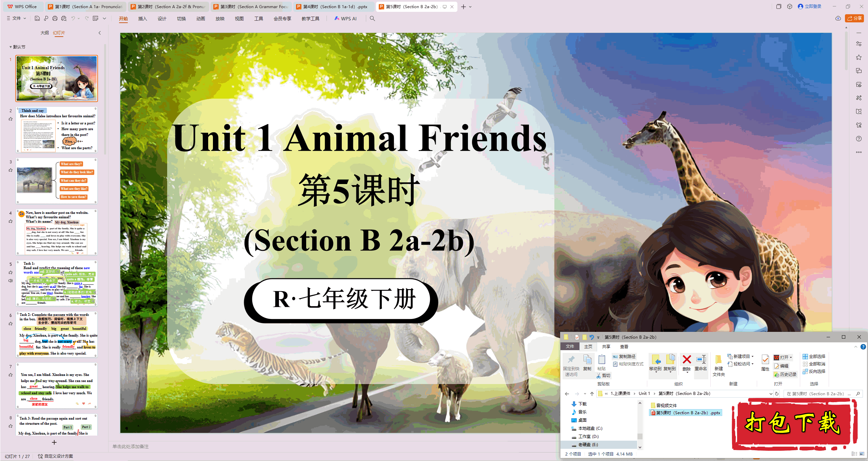Click the Save icon in WPS toolbar
Image resolution: width=868 pixels, height=461 pixels.
click(37, 18)
